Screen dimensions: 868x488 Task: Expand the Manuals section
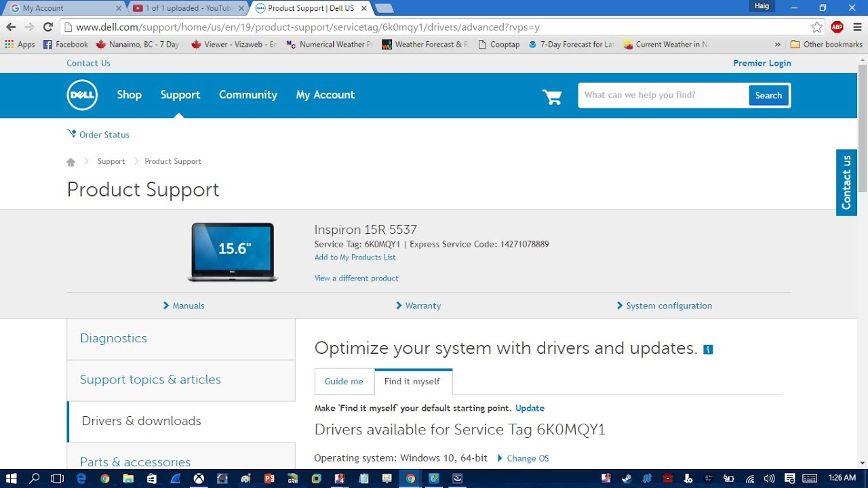tap(184, 306)
